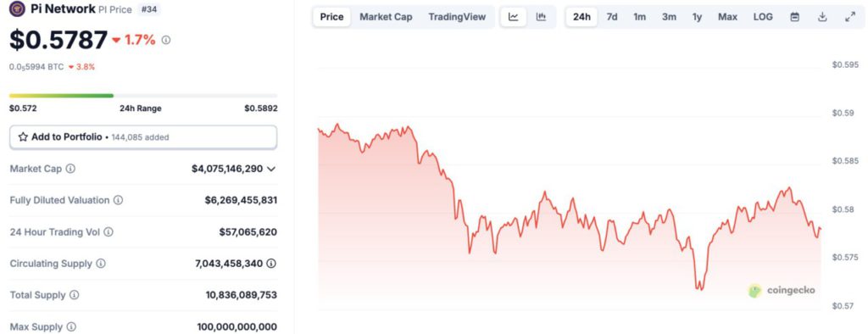The height and width of the screenshot is (334, 868).
Task: Select the 7d time range
Action: coord(612,17)
